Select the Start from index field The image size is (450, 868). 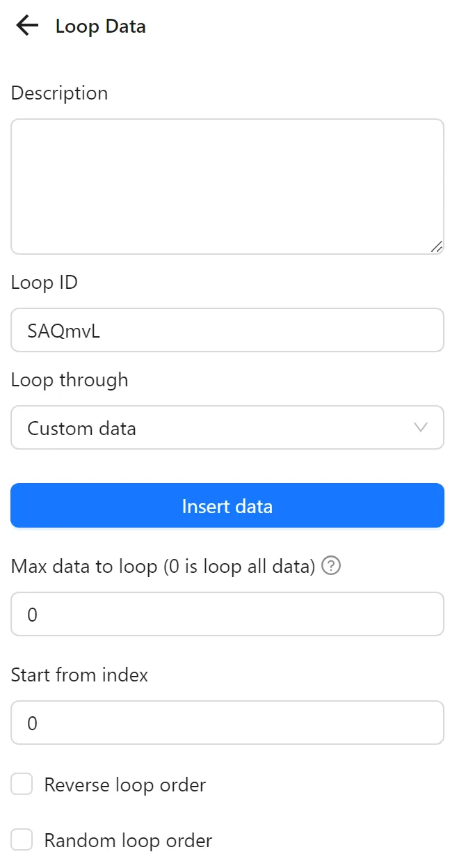[227, 723]
